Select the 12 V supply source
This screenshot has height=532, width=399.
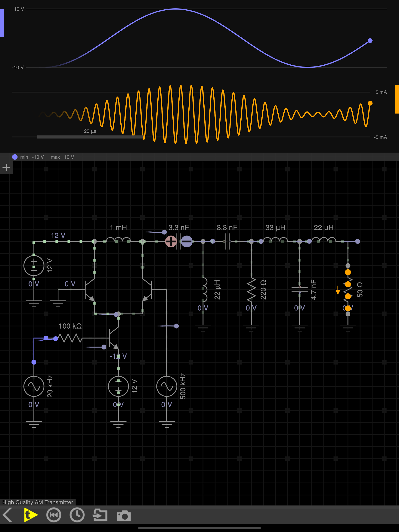[x=34, y=266]
